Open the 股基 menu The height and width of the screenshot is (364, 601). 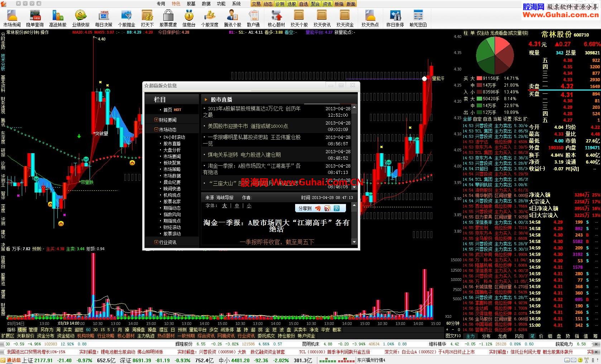[x=191, y=4]
